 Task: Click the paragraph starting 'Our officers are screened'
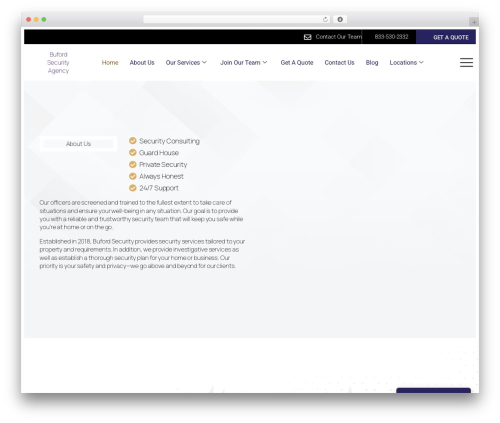pos(141,215)
